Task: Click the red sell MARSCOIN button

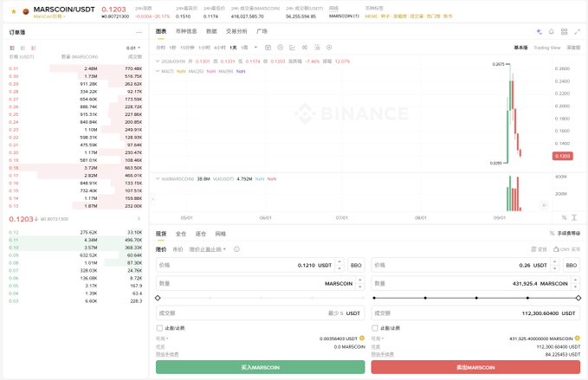Action: coord(475,367)
